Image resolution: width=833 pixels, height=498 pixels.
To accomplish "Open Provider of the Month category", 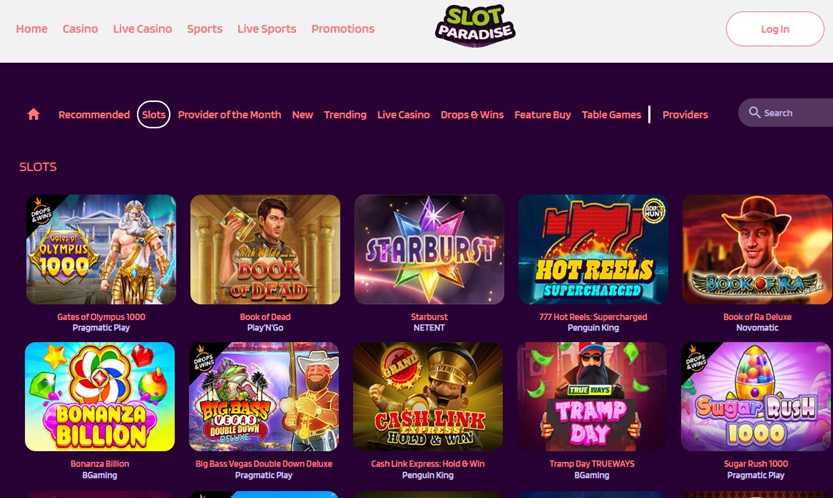I will 229,114.
